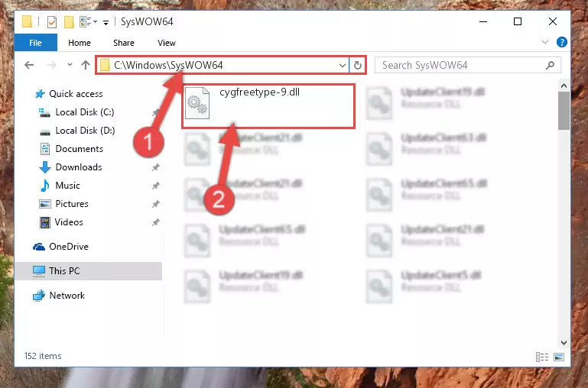Open Documents in the sidebar
The height and width of the screenshot is (388, 588).
click(79, 149)
